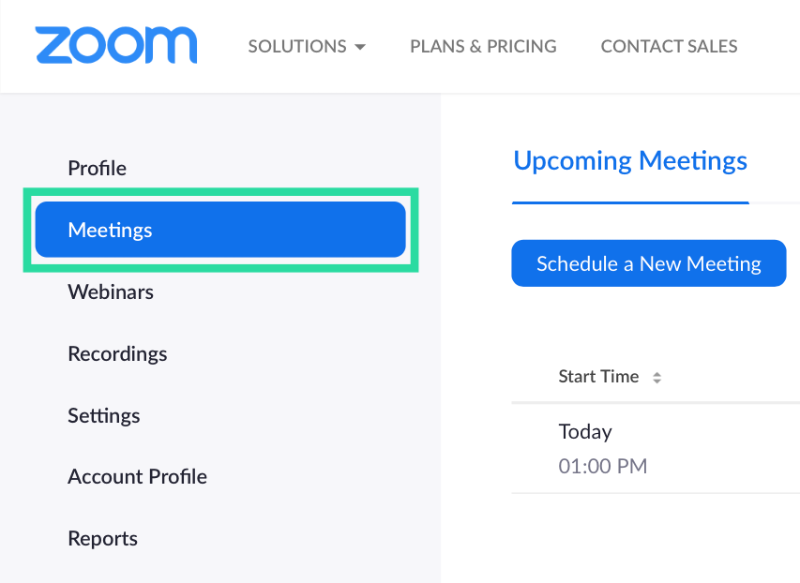Select the highlighted Meetings sidebar item
The width and height of the screenshot is (800, 583).
tap(219, 230)
